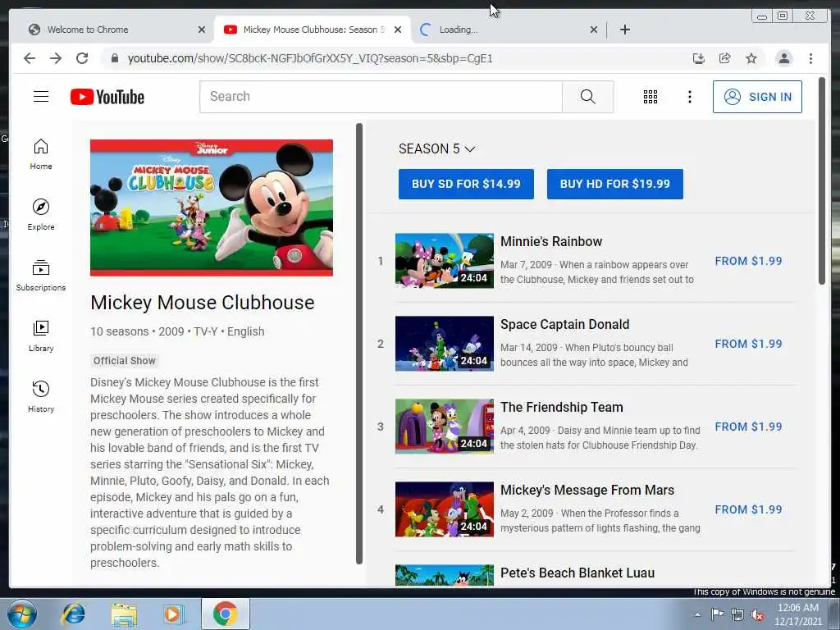The image size is (840, 630).
Task: Go to Home in the sidebar
Action: pyautogui.click(x=41, y=154)
